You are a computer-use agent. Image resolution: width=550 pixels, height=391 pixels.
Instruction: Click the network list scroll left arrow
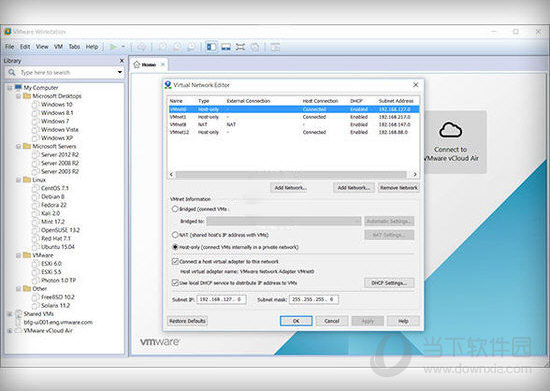point(171,174)
